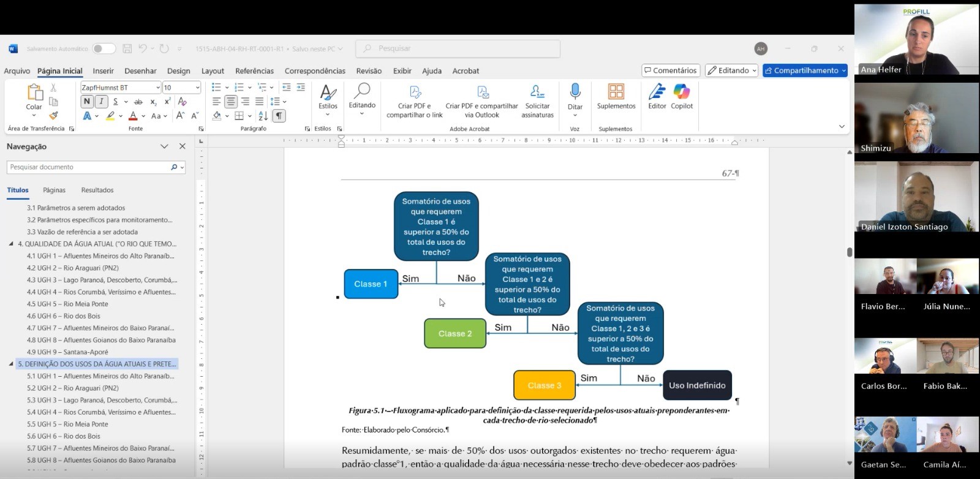The height and width of the screenshot is (479, 980).
Task: Click the Compartilhamento share button
Action: tap(805, 70)
